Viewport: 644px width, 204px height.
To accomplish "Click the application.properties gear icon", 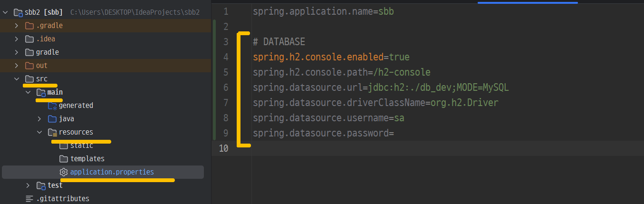I will click(64, 172).
